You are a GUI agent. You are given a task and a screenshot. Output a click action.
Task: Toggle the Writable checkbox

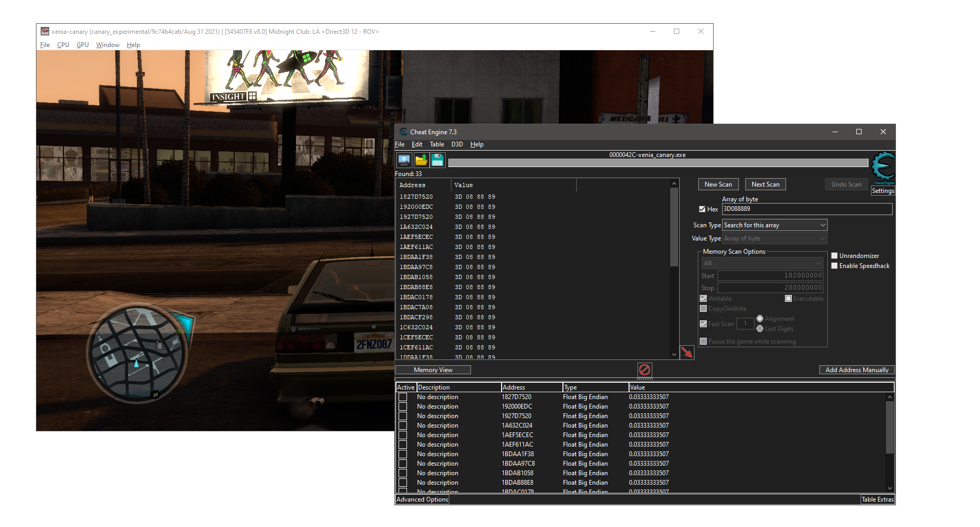click(704, 299)
